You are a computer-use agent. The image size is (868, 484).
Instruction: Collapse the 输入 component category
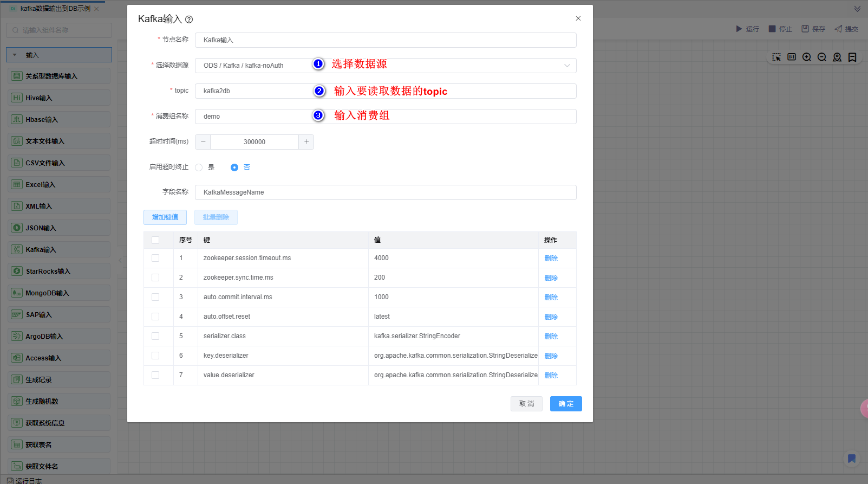coord(15,55)
